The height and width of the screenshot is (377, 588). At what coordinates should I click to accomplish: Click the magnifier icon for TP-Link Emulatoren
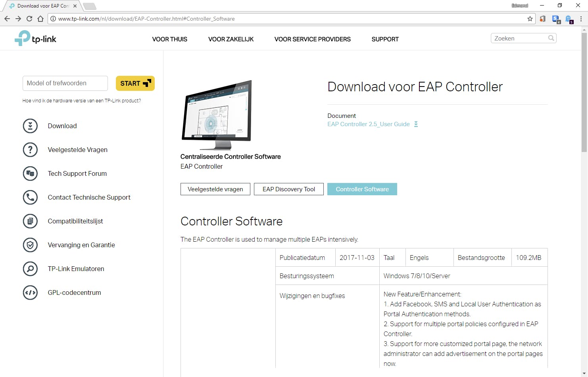30,269
